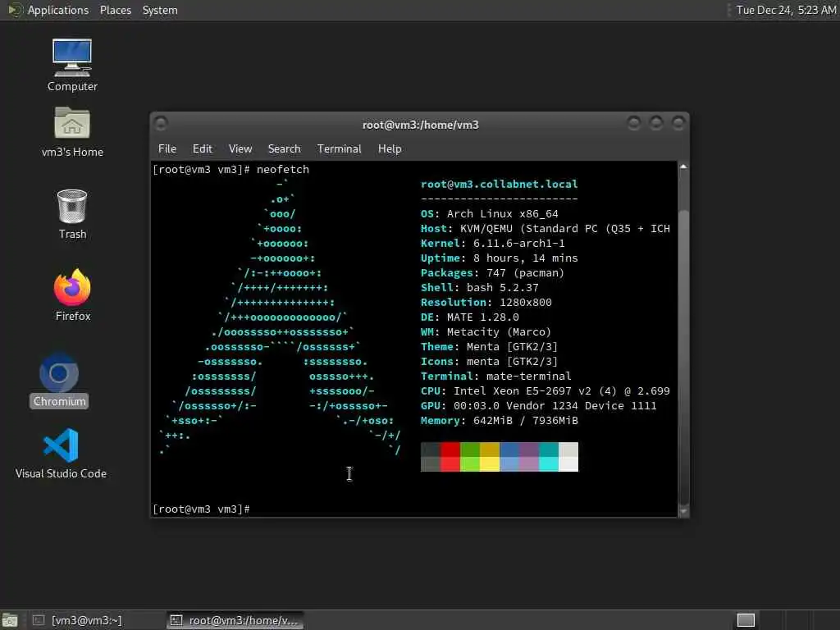Launch Visual Studio Code from desktop
840x630 pixels.
click(61, 453)
